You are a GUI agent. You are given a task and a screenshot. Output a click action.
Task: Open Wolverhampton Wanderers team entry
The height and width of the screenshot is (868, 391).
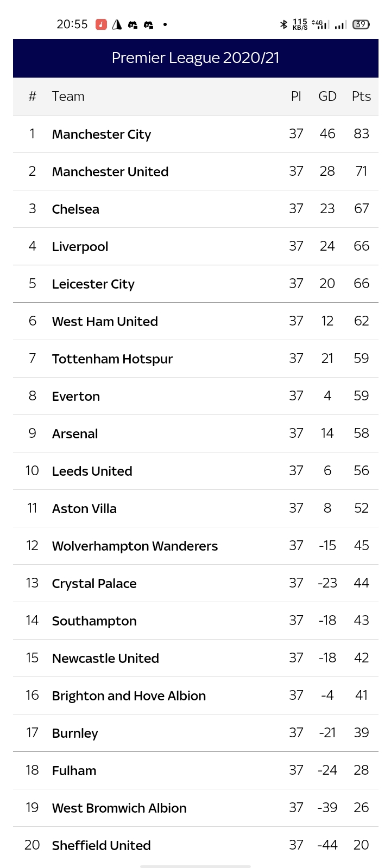click(x=135, y=546)
